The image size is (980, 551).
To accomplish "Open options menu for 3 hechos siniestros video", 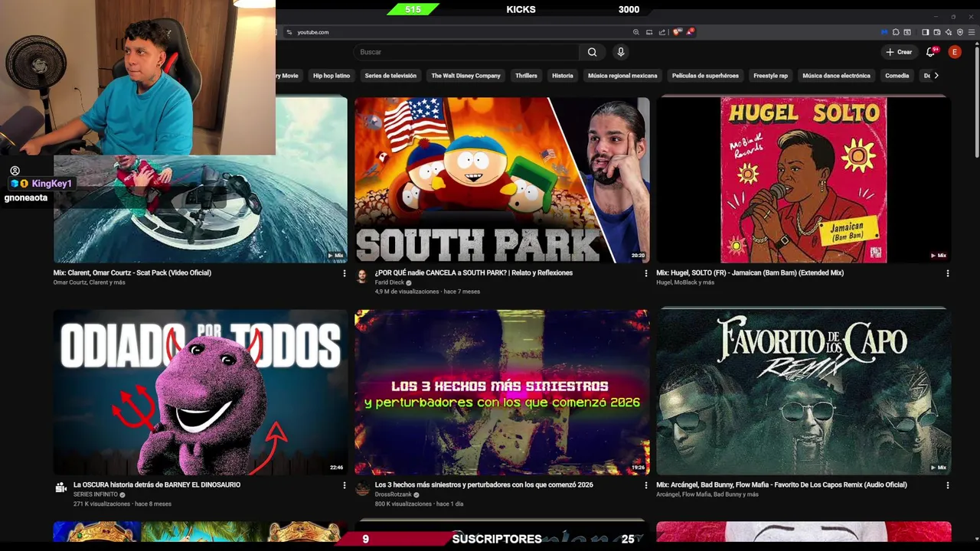I will click(x=645, y=485).
